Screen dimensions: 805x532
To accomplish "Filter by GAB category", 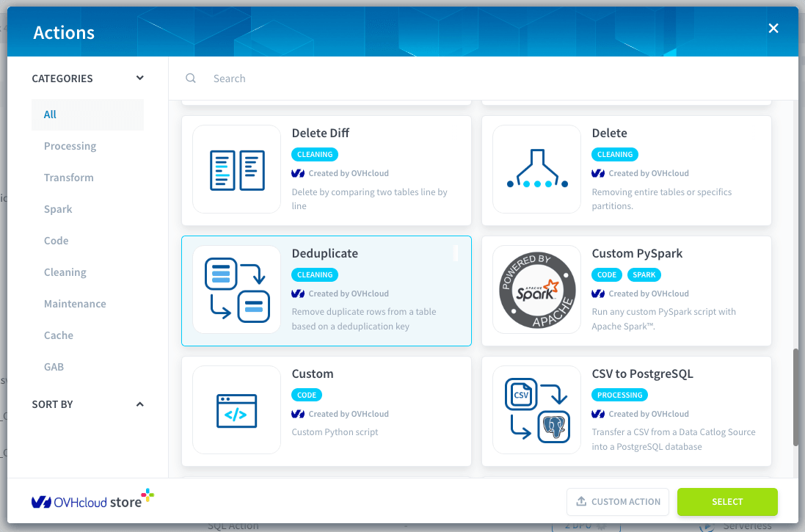I will coord(54,367).
